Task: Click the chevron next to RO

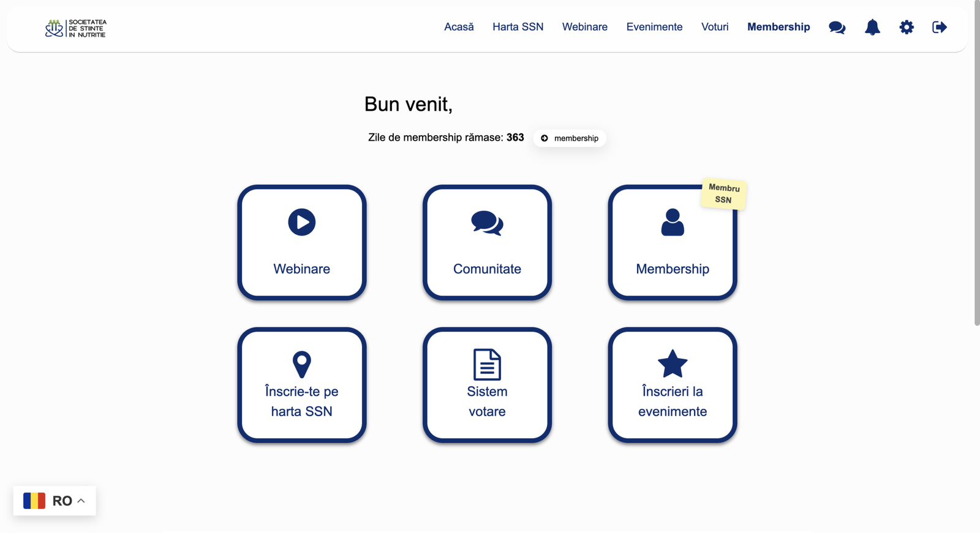Action: [x=81, y=501]
